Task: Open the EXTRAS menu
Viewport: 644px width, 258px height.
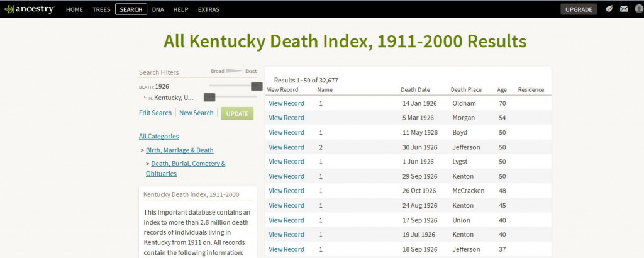Action: click(x=209, y=9)
